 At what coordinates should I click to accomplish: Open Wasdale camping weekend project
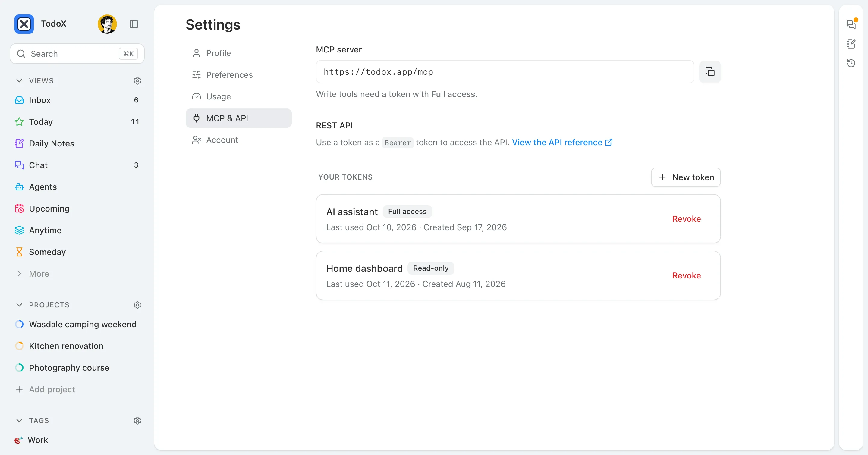pos(77,324)
